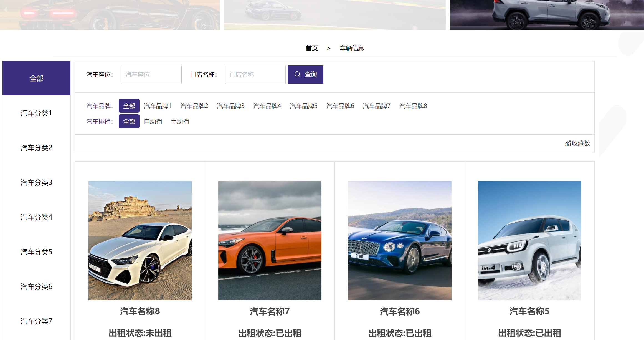Image resolution: width=644 pixels, height=340 pixels.
Task: Filter by 汽车品牌5
Action: tap(303, 106)
